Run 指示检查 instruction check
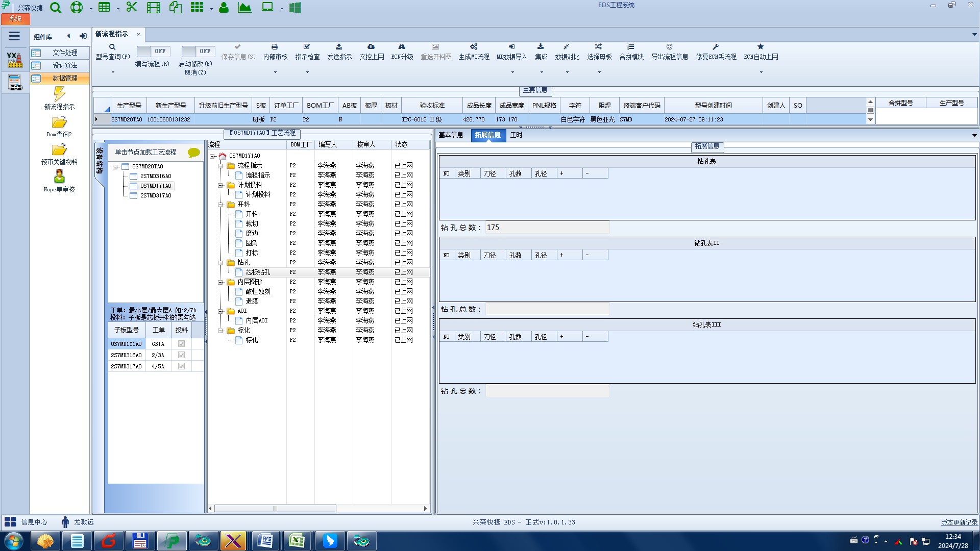The image size is (980, 551). point(307,52)
